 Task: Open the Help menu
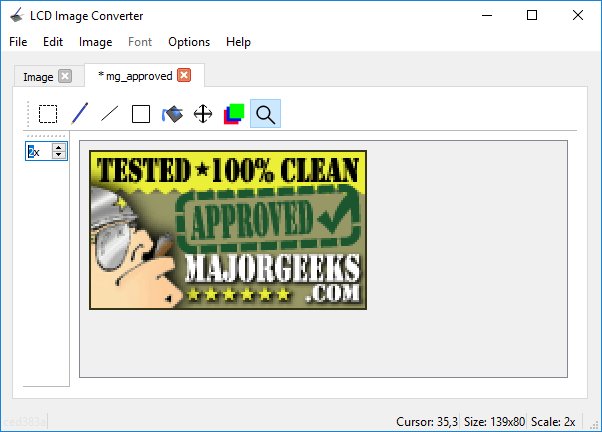tap(238, 42)
